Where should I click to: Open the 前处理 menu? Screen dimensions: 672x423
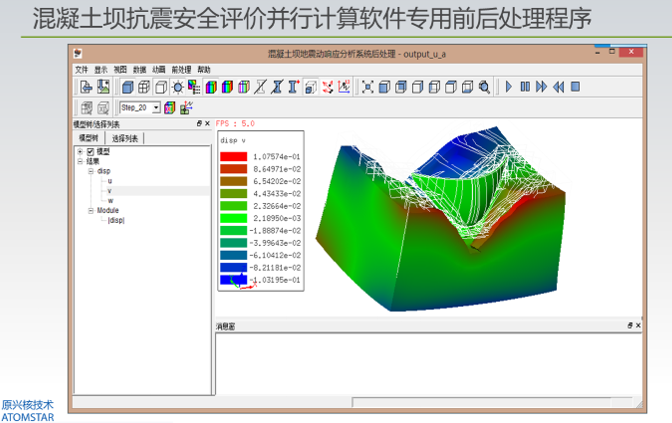[x=181, y=69]
